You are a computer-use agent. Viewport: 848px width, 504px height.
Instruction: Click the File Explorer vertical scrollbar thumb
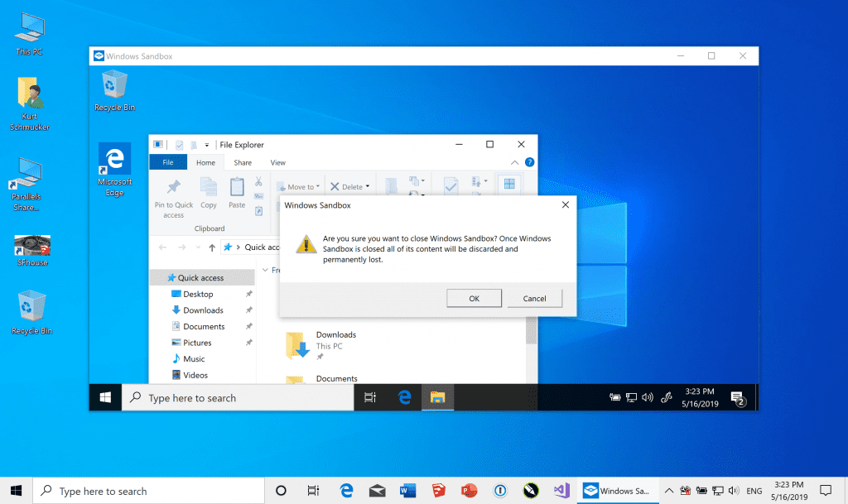coord(531,330)
